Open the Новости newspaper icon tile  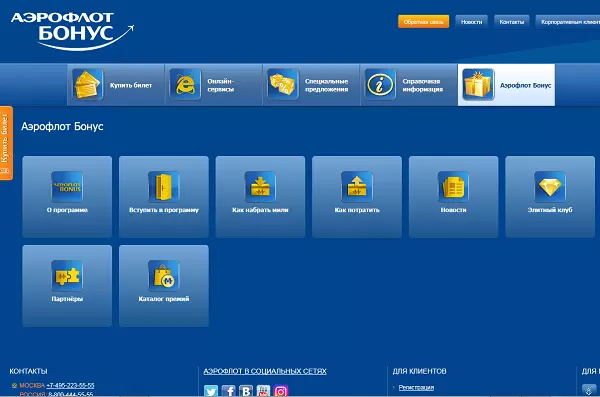click(x=453, y=187)
